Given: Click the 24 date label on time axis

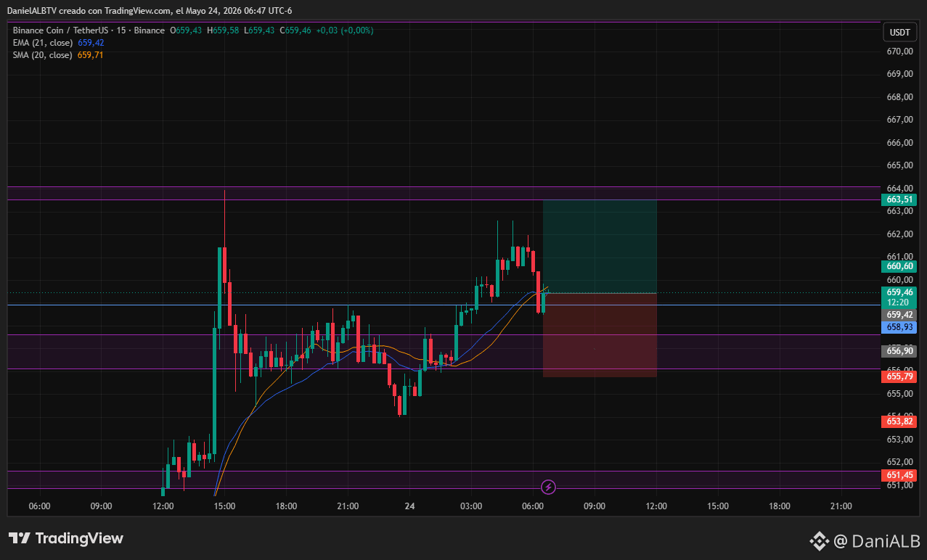Looking at the screenshot, I should click(x=410, y=506).
